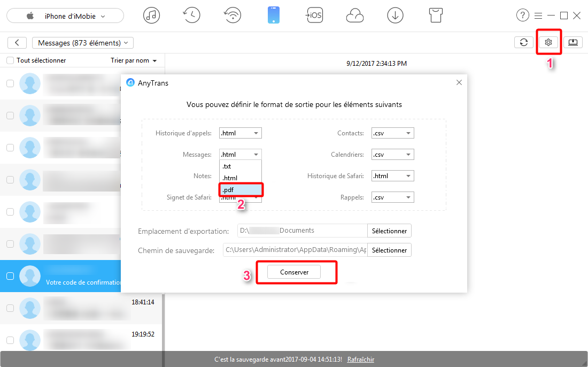This screenshot has height=367, width=588.
Task: Click the refresh icon button
Action: [x=524, y=42]
